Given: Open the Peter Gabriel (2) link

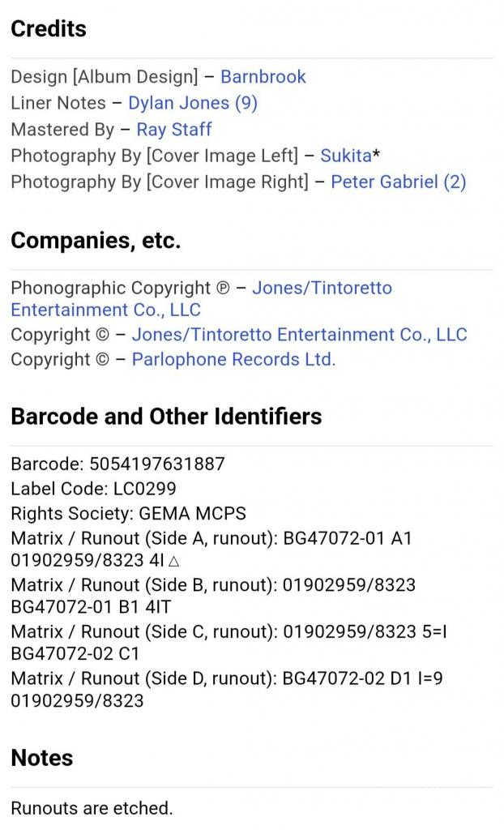Looking at the screenshot, I should (x=398, y=182).
